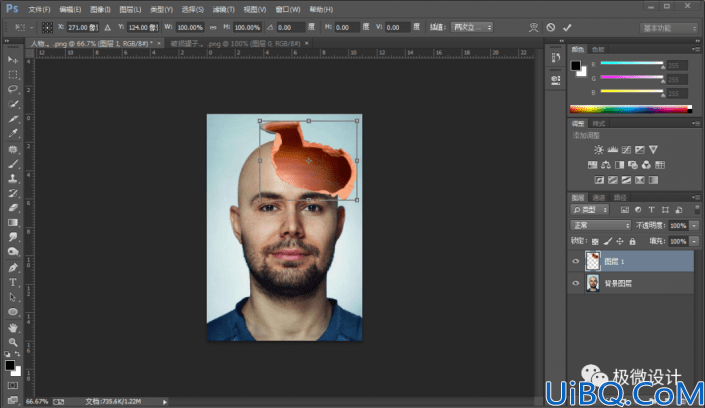Screen dimensions: 705x408
Task: Open the Adjustments panel flyout menu
Action: (x=696, y=123)
